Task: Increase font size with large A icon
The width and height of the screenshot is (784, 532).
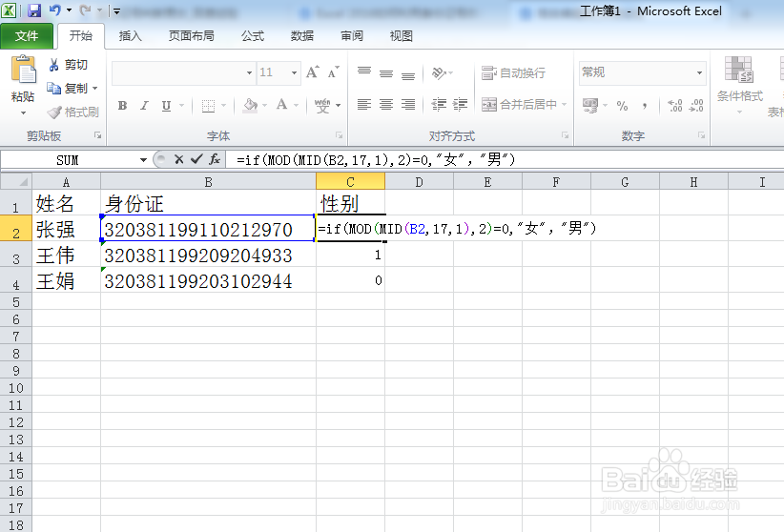Action: pyautogui.click(x=313, y=72)
